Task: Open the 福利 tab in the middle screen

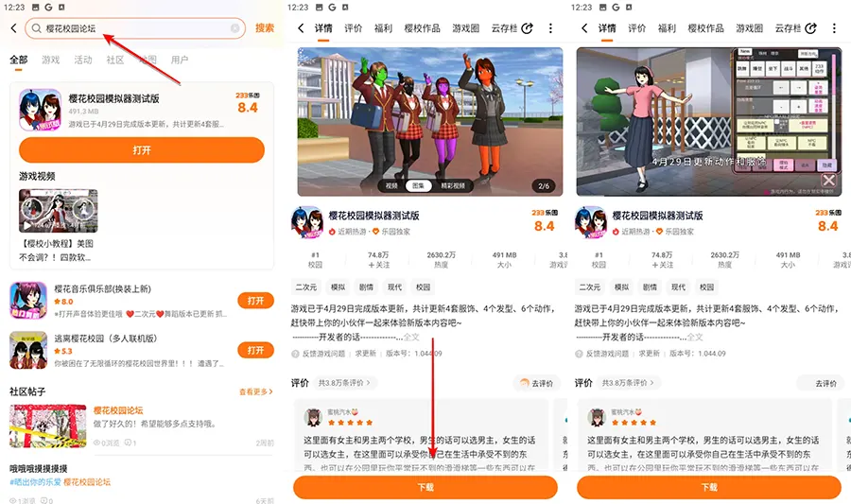Action: (383, 28)
